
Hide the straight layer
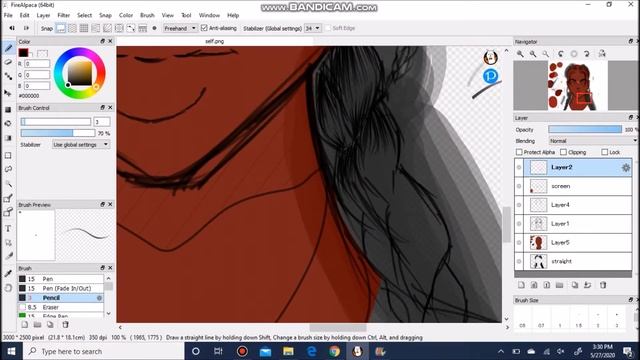click(x=519, y=261)
